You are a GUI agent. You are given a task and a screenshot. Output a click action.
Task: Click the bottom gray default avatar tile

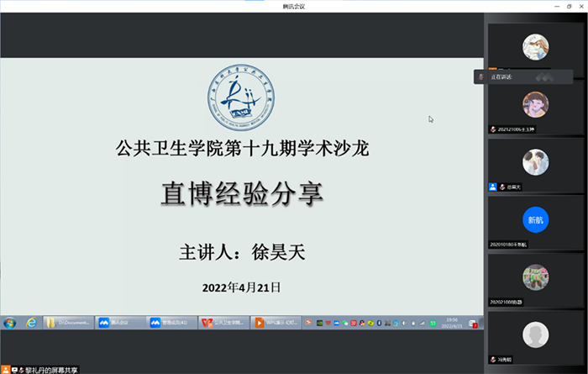point(535,336)
